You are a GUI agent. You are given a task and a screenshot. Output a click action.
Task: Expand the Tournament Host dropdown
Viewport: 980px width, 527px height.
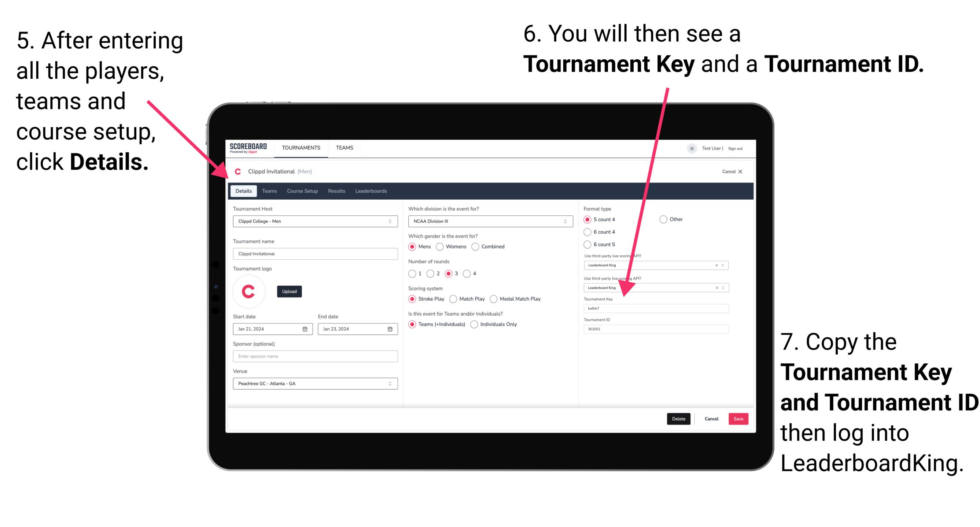pos(390,221)
